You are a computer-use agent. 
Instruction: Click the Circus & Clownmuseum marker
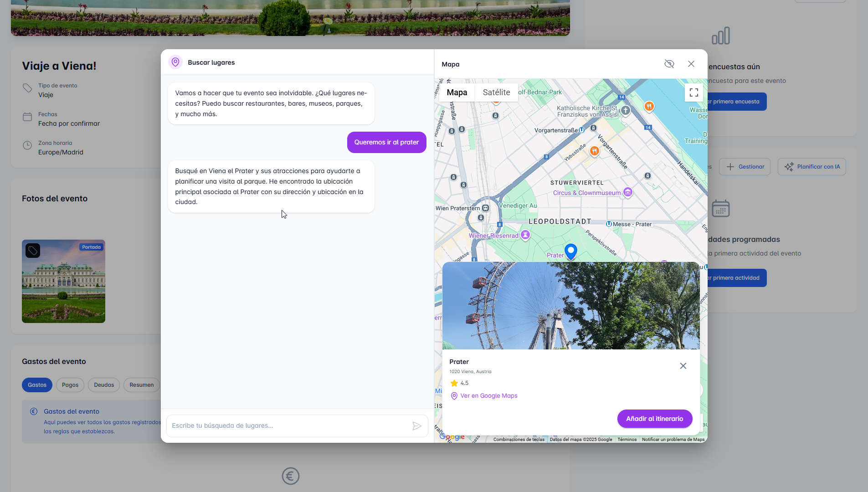pyautogui.click(x=628, y=192)
